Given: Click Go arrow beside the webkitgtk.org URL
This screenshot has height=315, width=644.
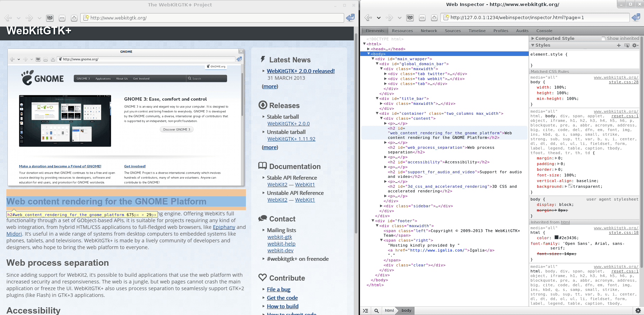Looking at the screenshot, I should pyautogui.click(x=350, y=17).
